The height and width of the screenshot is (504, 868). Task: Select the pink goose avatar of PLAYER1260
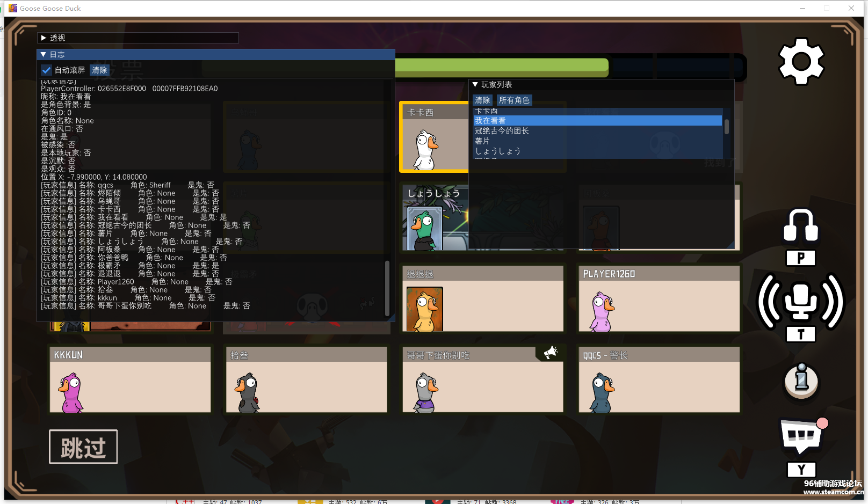(602, 311)
